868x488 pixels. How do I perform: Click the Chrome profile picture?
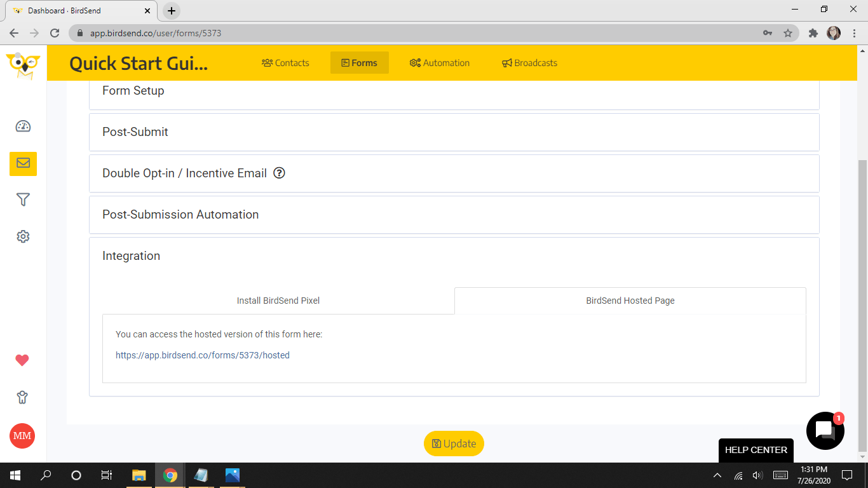coord(834,33)
